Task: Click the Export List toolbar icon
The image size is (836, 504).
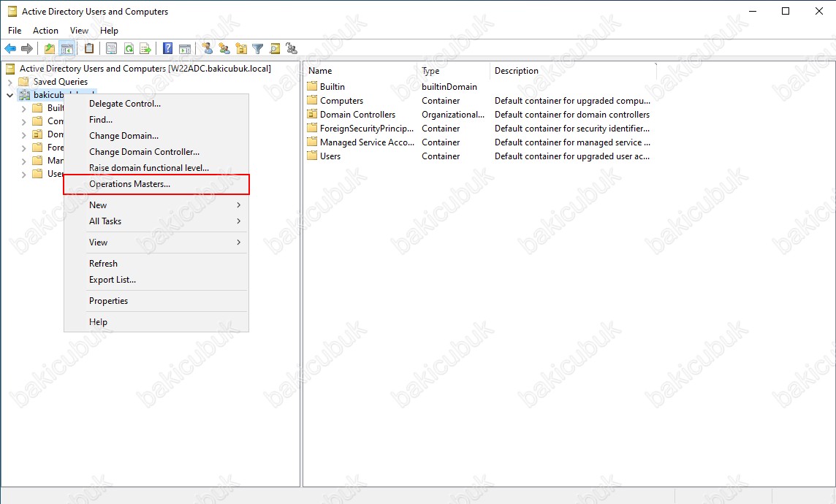Action: (x=145, y=49)
